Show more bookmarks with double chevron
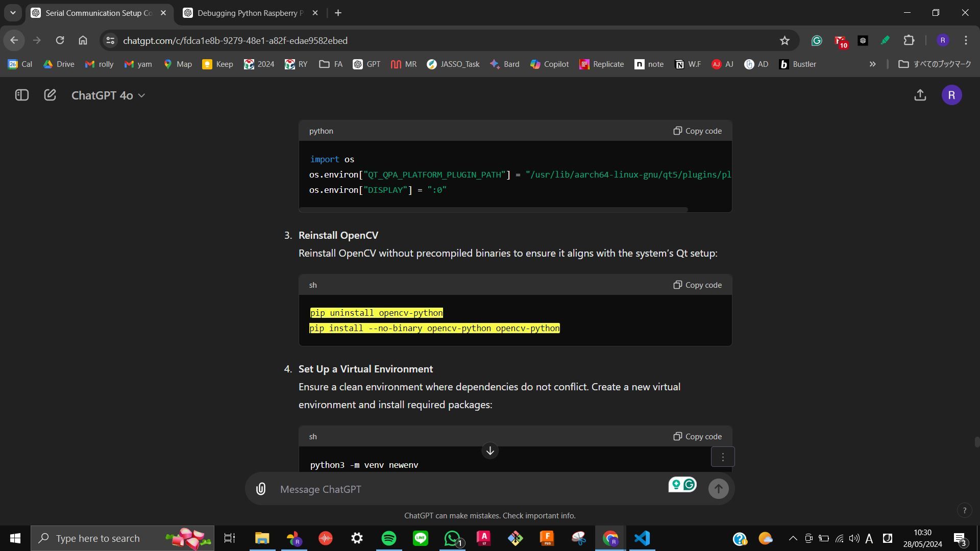The height and width of the screenshot is (551, 980). tap(872, 64)
